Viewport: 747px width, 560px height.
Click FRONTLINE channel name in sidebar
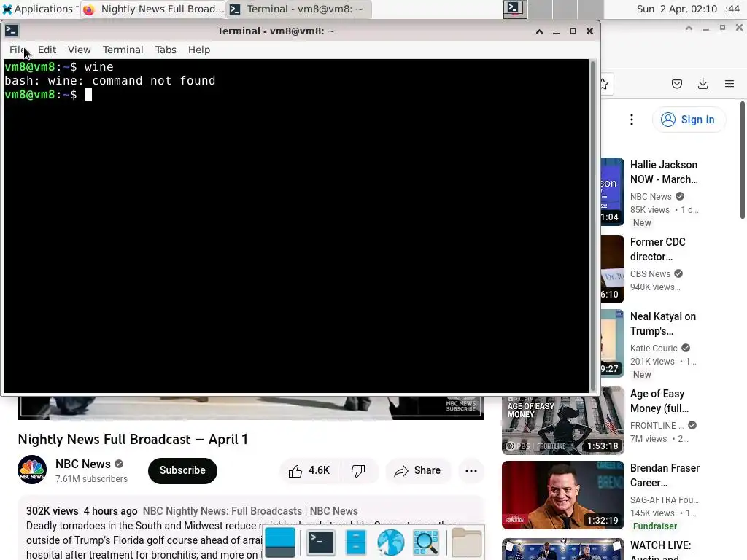point(657,425)
